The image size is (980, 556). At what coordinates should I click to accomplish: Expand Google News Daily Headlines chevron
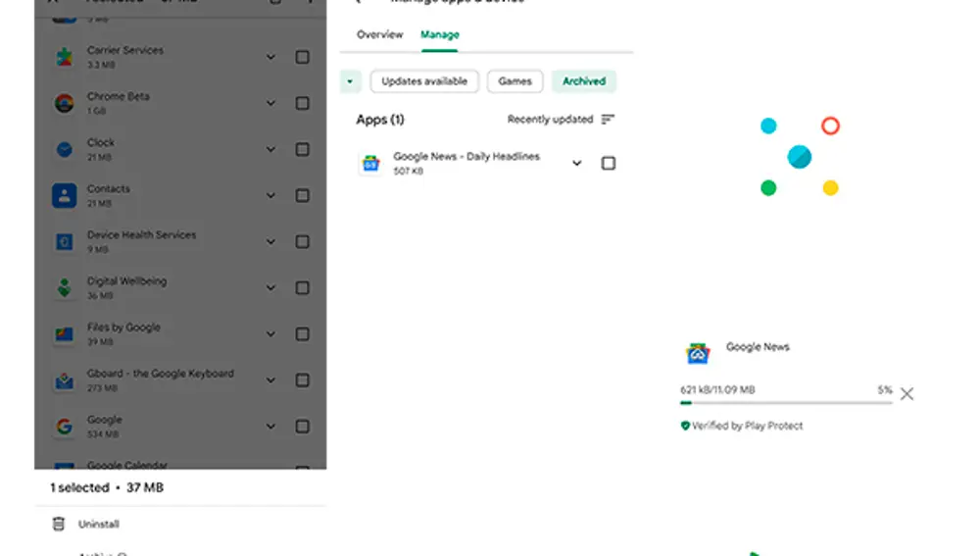coord(577,163)
